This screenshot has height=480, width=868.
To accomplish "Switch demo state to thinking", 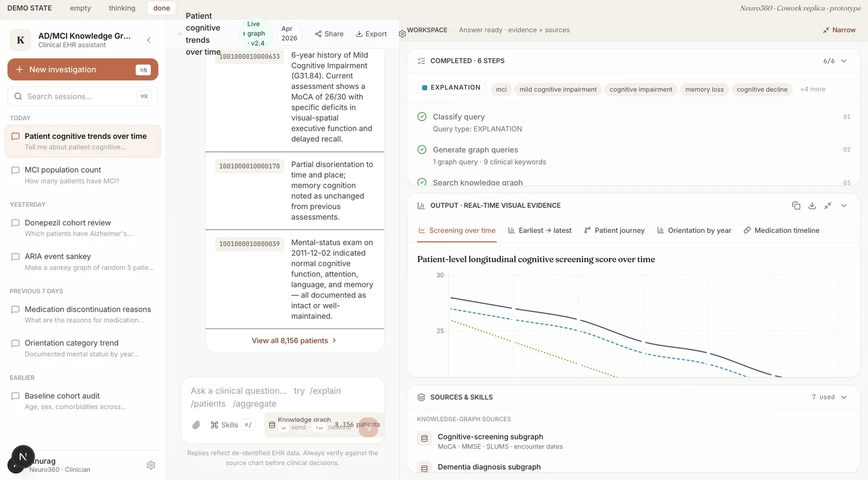I will [x=122, y=8].
